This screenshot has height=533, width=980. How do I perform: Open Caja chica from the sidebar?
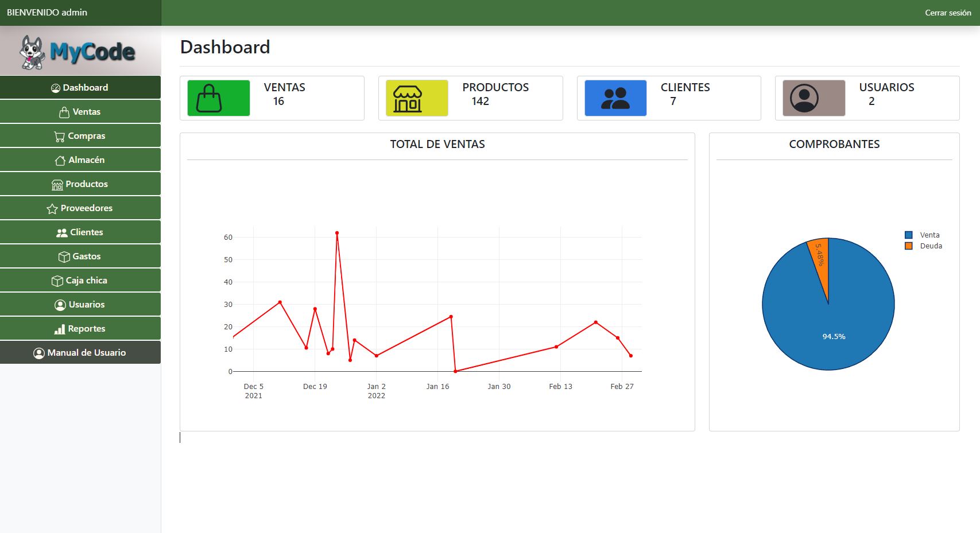80,281
